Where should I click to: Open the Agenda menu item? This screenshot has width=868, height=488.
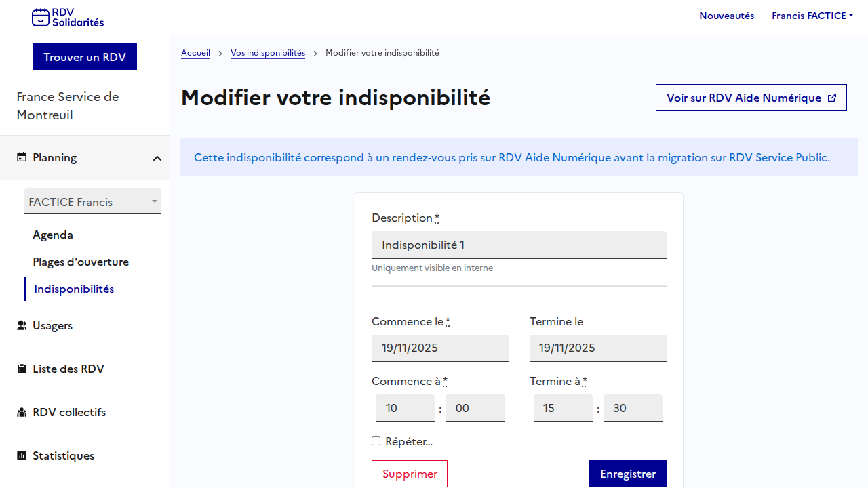53,235
